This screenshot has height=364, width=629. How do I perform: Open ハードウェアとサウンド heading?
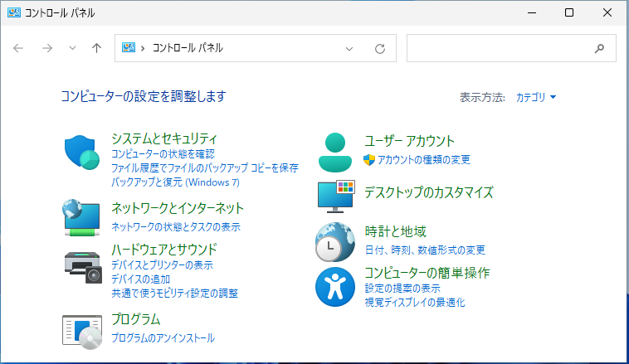point(164,250)
